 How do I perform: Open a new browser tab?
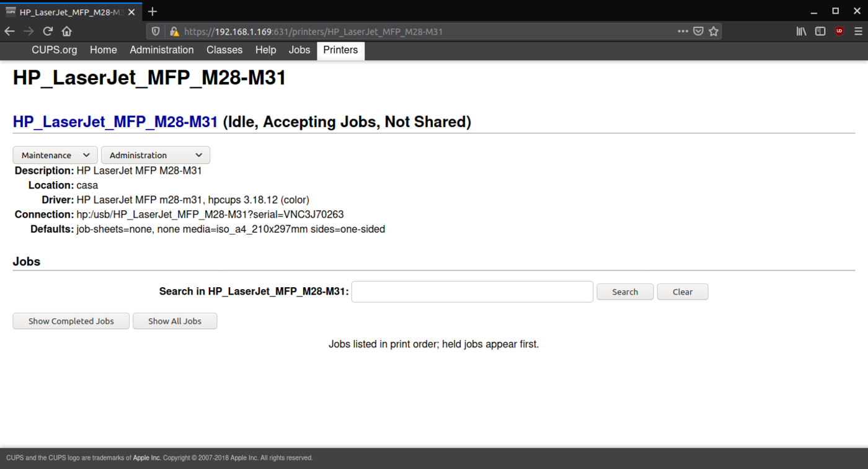pos(153,11)
